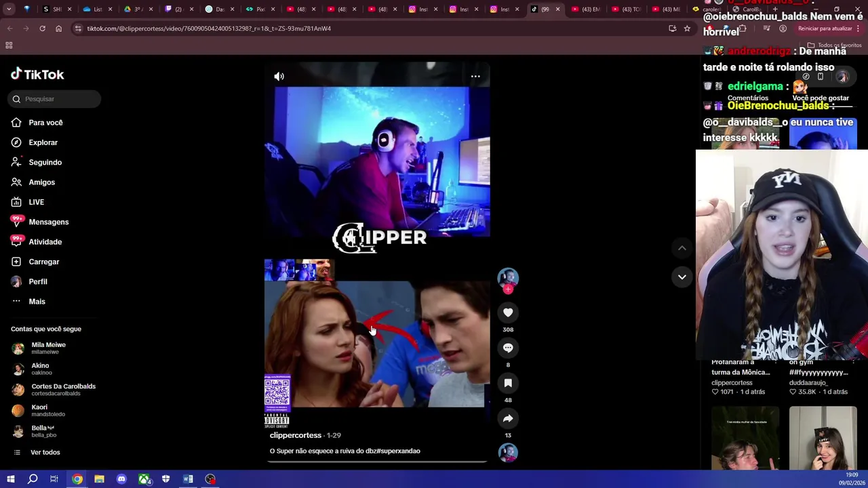Click the install app icon in address bar
Viewport: 868px width, 488px height.
pyautogui.click(x=672, y=28)
